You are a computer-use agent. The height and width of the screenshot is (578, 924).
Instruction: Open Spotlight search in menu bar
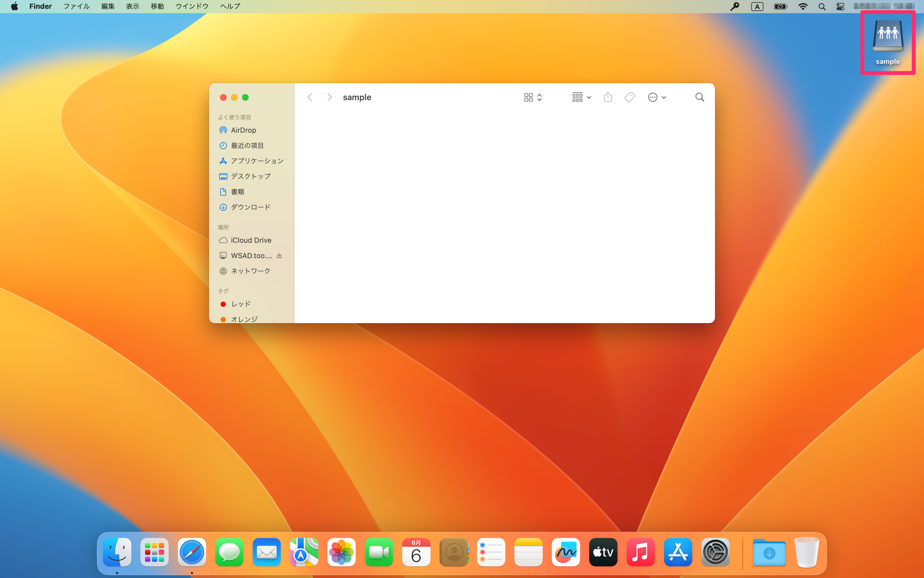point(822,7)
